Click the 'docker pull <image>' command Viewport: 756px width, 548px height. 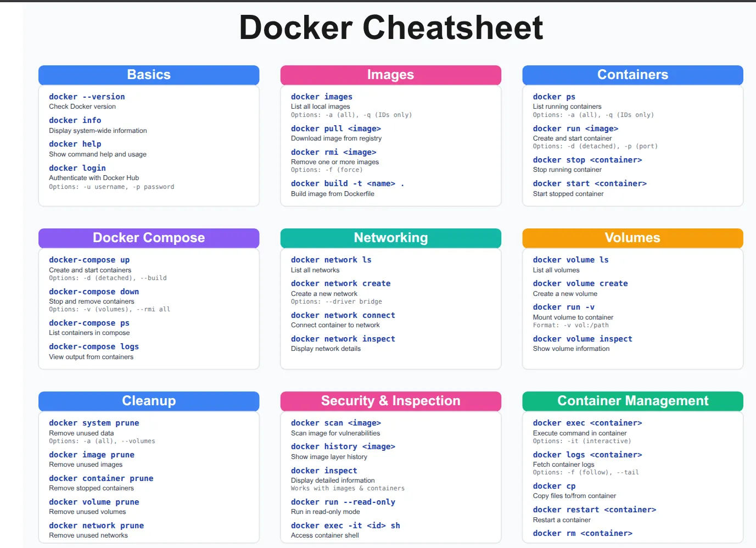336,128
